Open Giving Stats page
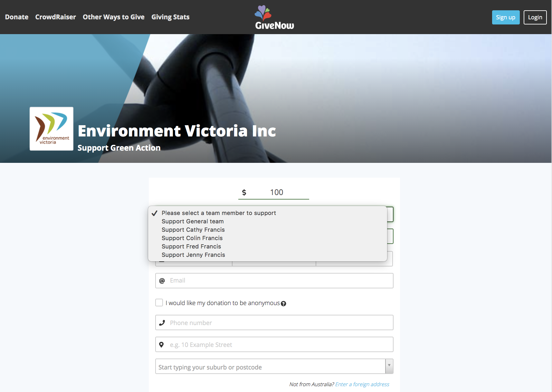Image resolution: width=552 pixels, height=392 pixels. click(x=170, y=17)
